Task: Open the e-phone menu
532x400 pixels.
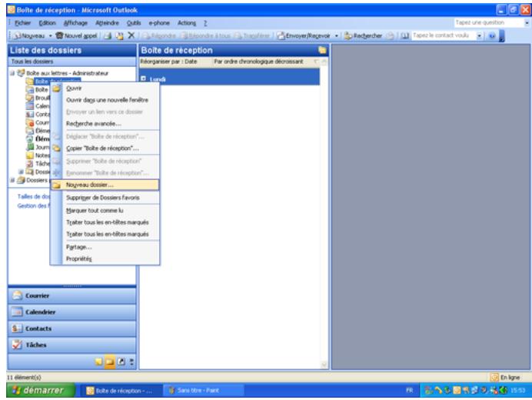Action: pyautogui.click(x=159, y=23)
